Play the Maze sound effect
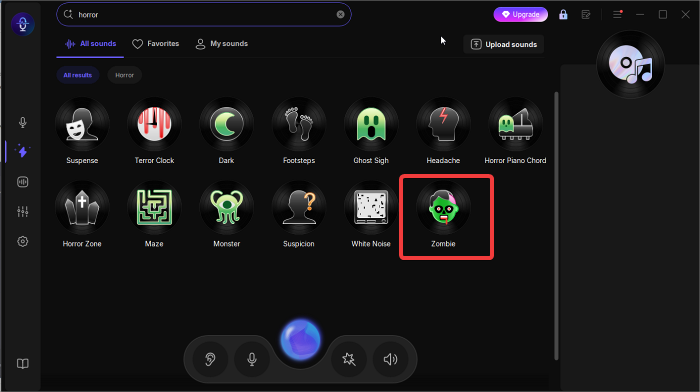Screen dimensions: 700x392 [x=154, y=208]
